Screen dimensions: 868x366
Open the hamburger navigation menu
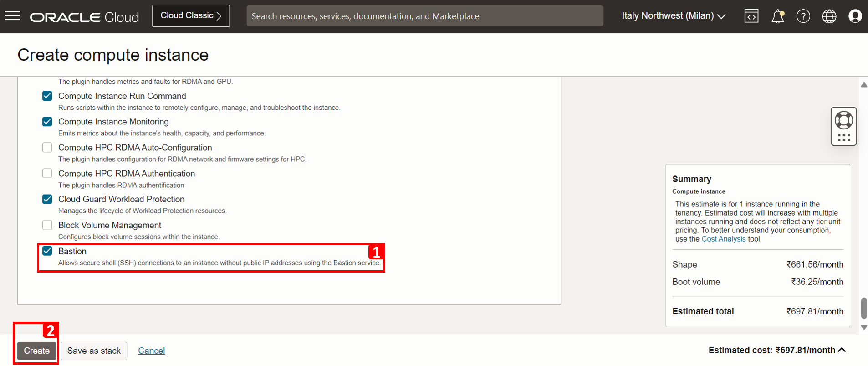click(12, 16)
